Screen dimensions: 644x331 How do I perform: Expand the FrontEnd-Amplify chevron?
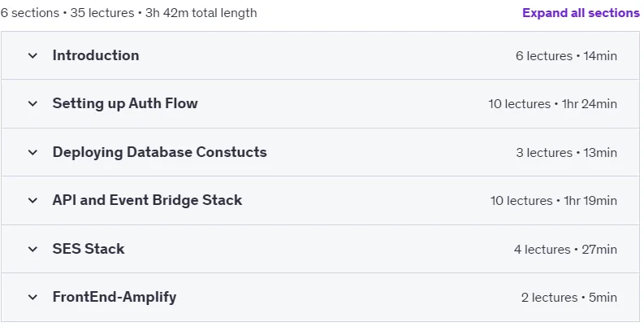32,297
